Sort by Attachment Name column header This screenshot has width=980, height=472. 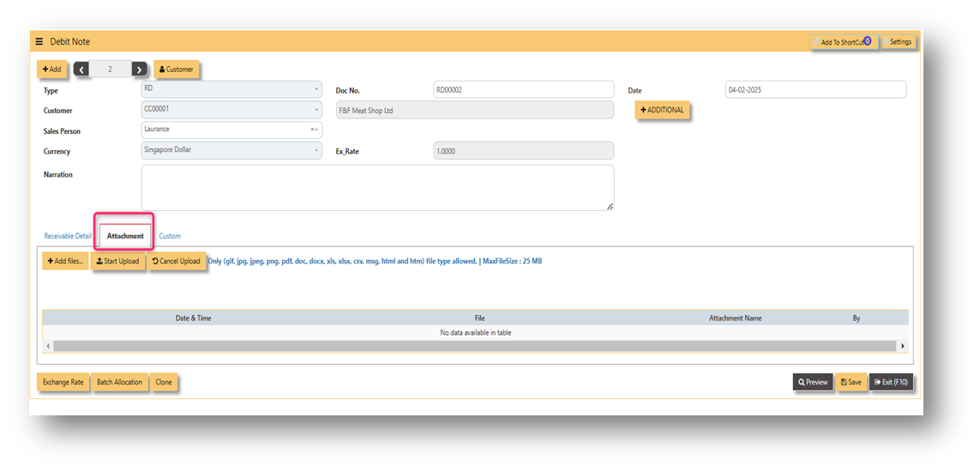click(x=735, y=318)
